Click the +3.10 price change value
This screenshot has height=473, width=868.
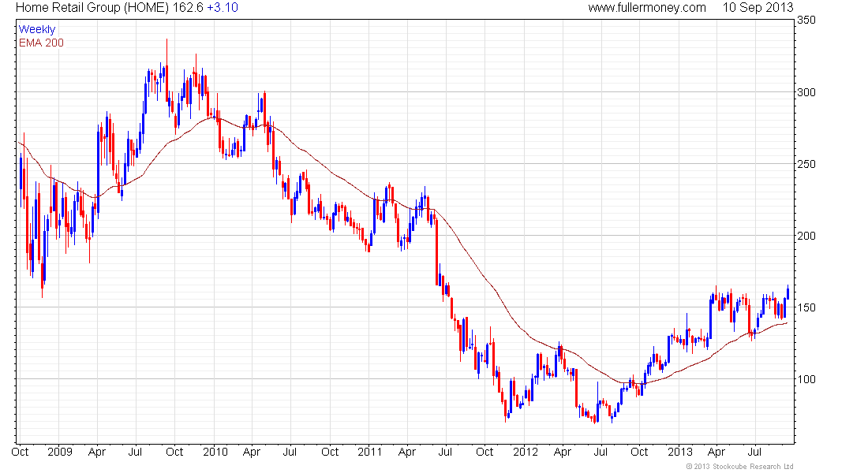coord(223,8)
